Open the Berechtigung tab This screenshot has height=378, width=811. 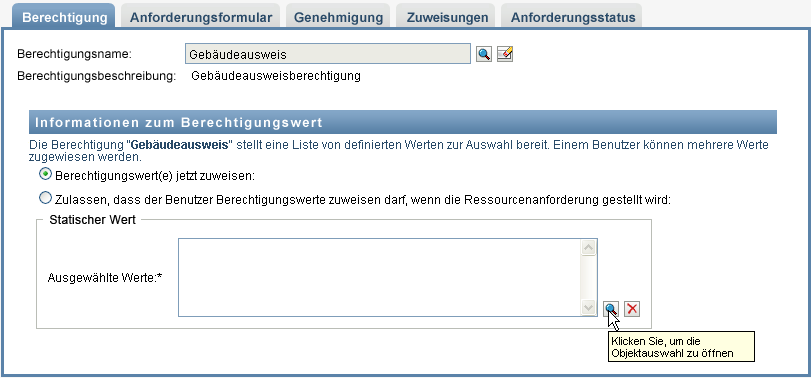click(64, 17)
